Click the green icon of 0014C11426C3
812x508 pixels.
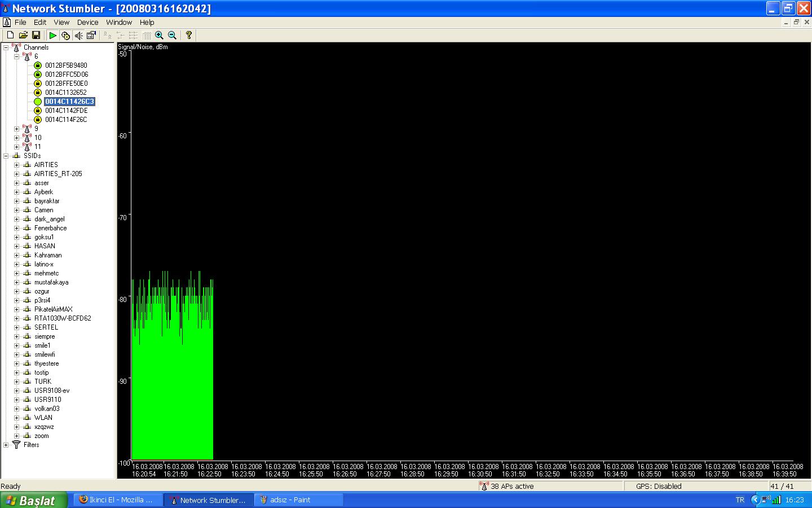click(x=38, y=102)
